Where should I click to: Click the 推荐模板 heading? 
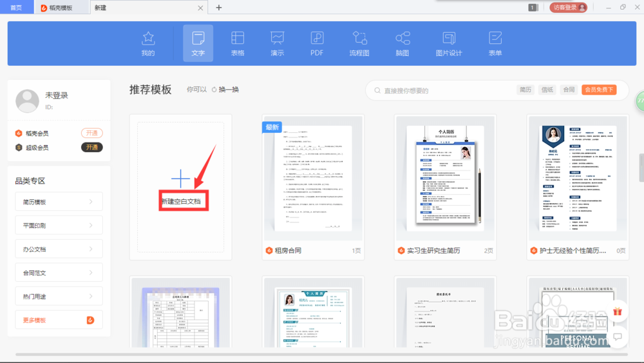[x=150, y=90]
